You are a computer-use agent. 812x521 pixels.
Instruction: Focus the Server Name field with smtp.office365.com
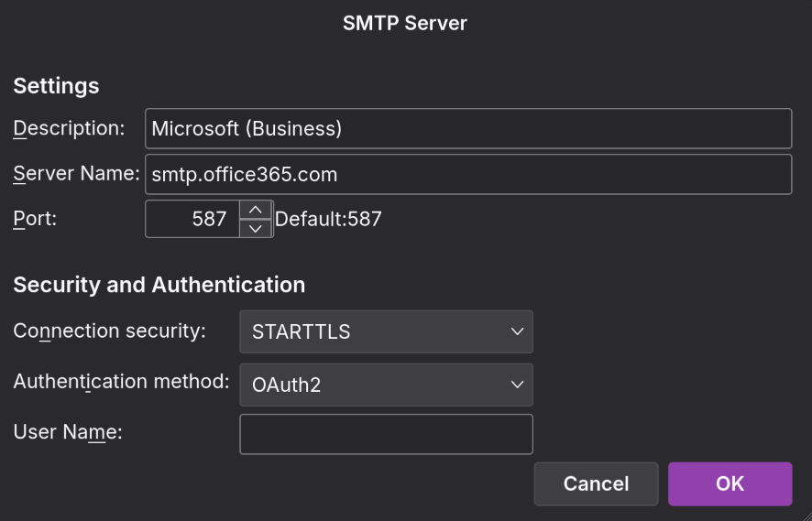coord(467,174)
